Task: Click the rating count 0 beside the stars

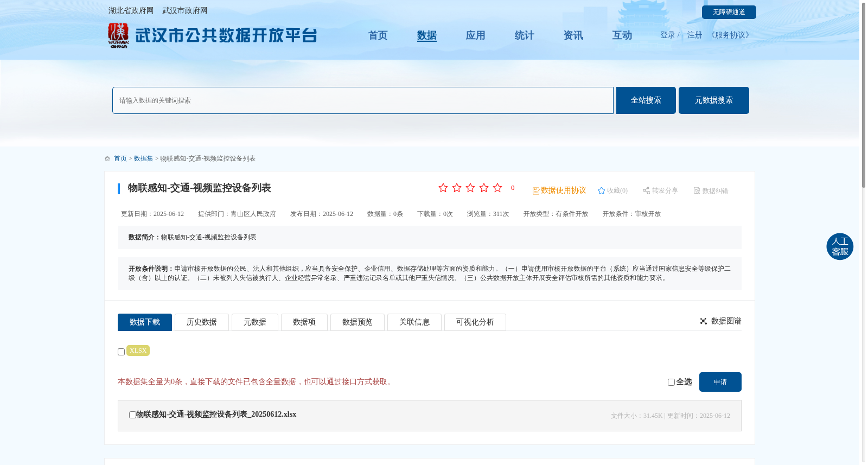Action: pyautogui.click(x=513, y=188)
